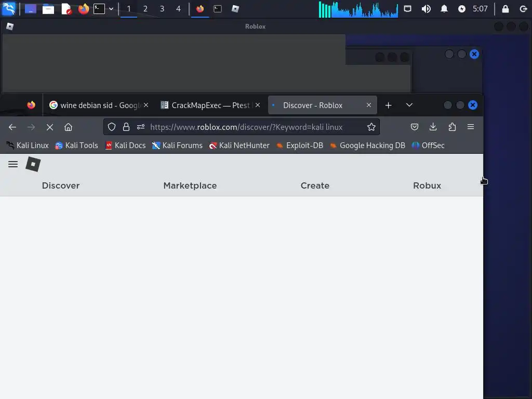Open the site permissions icon
The width and height of the screenshot is (532, 399).
click(x=141, y=127)
